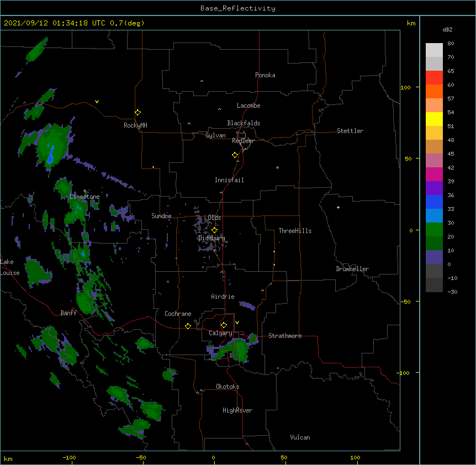
Task: Select the HighRiver label
Action: [x=237, y=410]
